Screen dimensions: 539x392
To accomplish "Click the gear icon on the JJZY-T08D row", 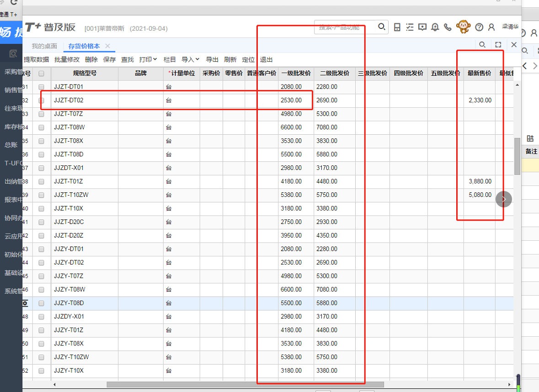I will pyautogui.click(x=25, y=303).
